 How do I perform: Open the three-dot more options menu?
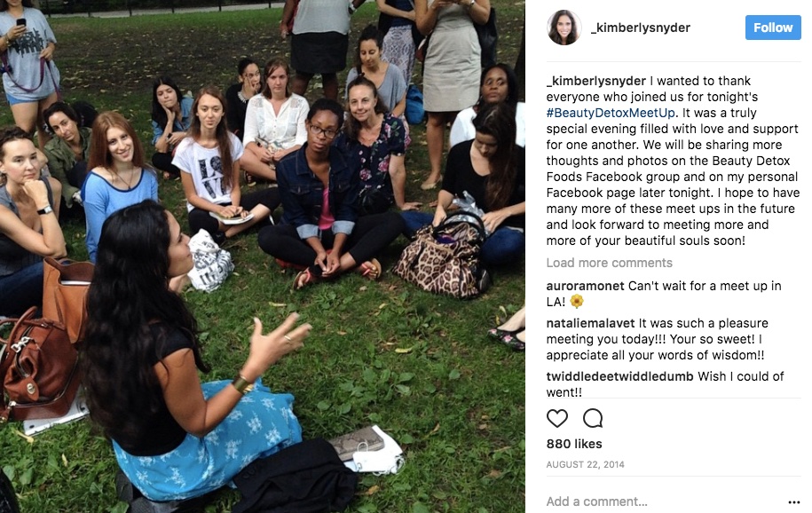[x=794, y=501]
